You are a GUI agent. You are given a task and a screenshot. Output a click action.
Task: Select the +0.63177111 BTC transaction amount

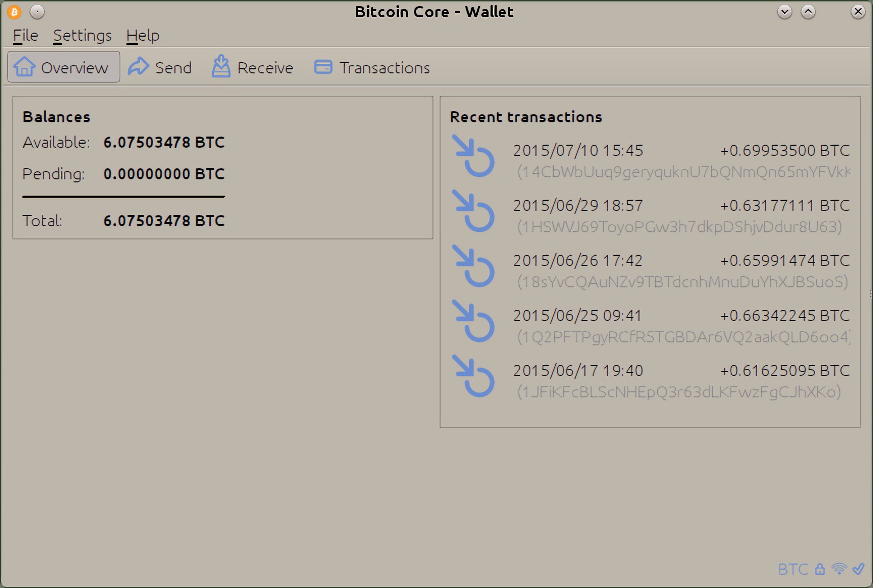pos(785,205)
